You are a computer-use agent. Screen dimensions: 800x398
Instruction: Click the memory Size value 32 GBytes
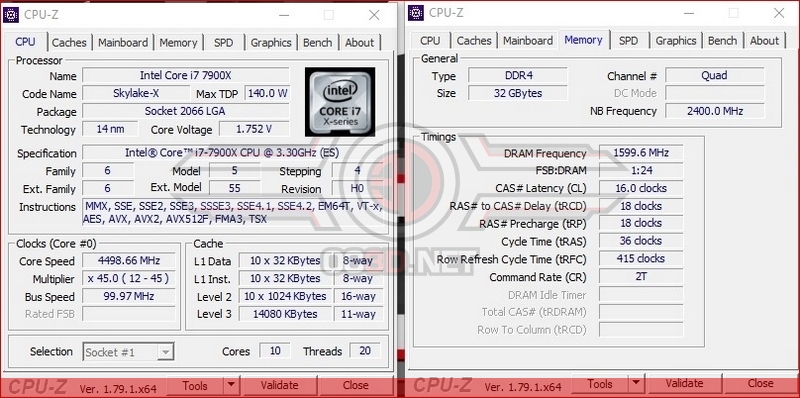point(518,93)
